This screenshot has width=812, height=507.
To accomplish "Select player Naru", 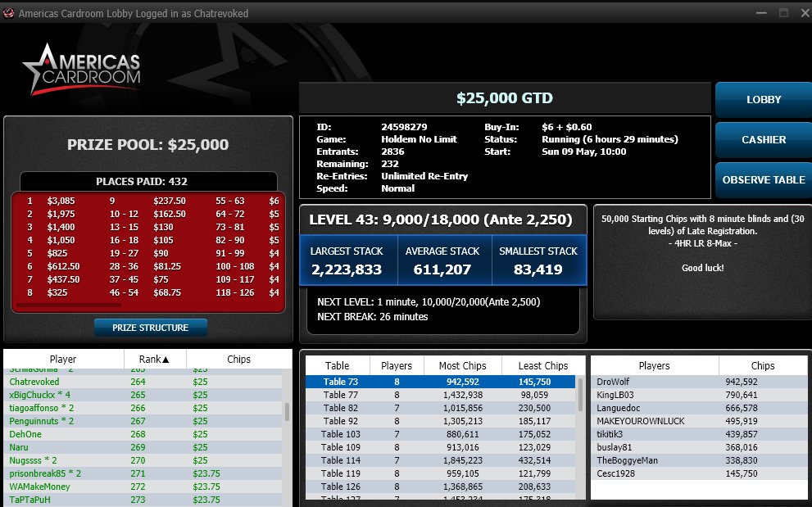I will (x=143, y=447).
